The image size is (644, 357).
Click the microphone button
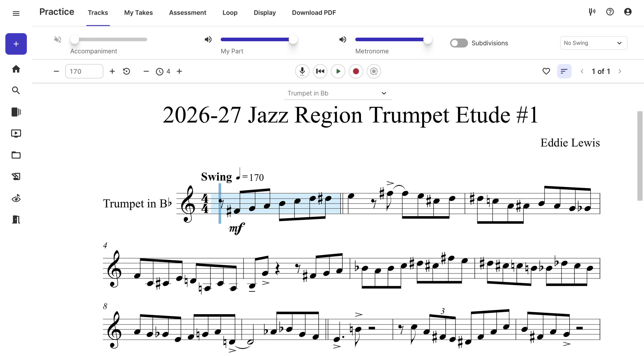pyautogui.click(x=302, y=71)
